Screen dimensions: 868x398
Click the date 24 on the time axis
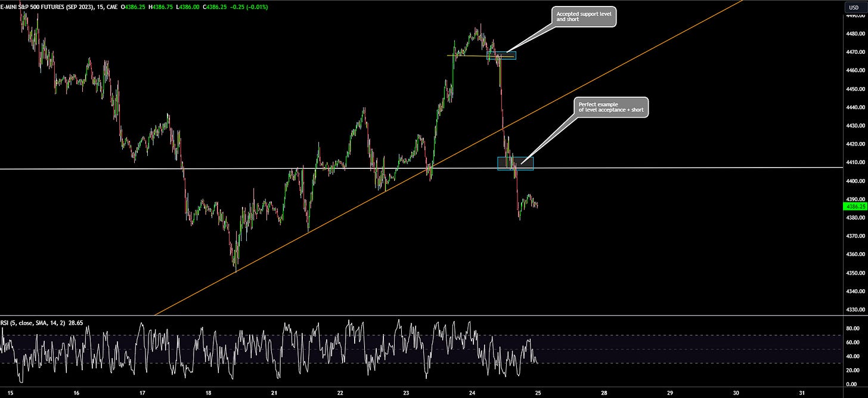click(472, 394)
